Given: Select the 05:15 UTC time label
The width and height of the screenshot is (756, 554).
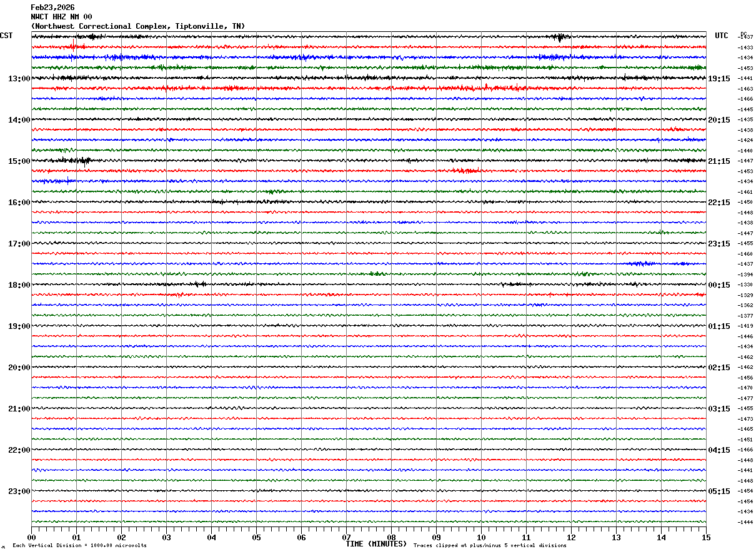Looking at the screenshot, I should click(719, 491).
